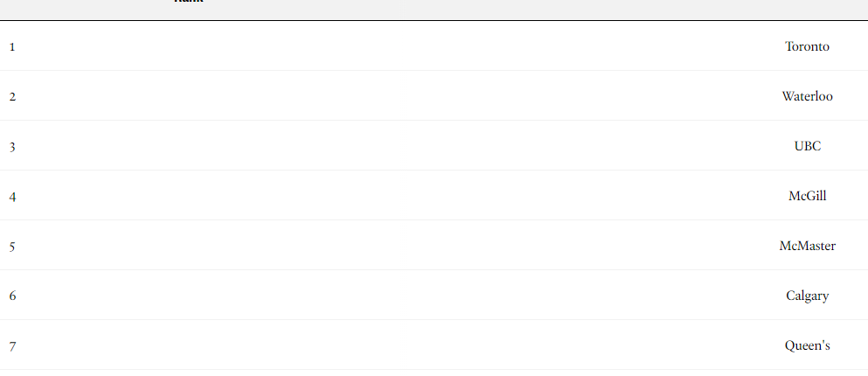Click the gray table header band
Screen dimensions: 868x376
[434, 10]
